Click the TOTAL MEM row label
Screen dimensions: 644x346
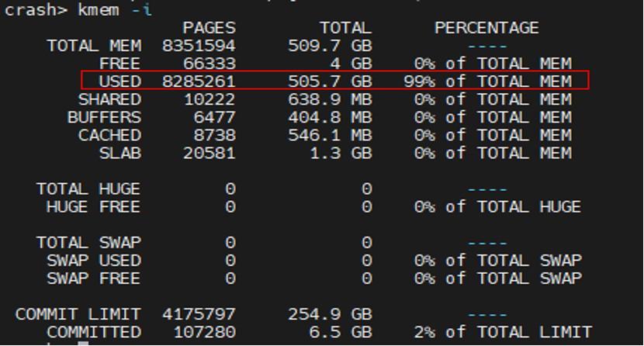click(x=94, y=46)
